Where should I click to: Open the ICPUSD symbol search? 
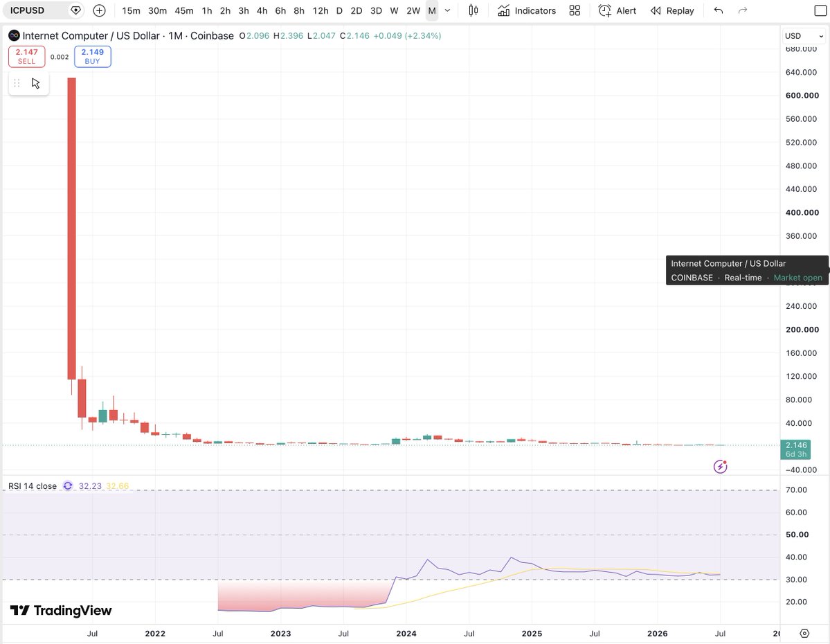(x=28, y=10)
